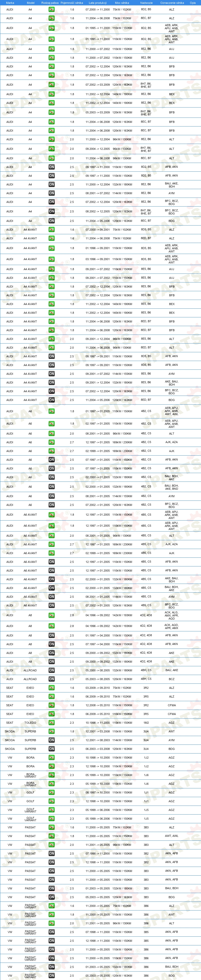Click petrol icon in A6 Avant 2.0 row

coord(51,536)
